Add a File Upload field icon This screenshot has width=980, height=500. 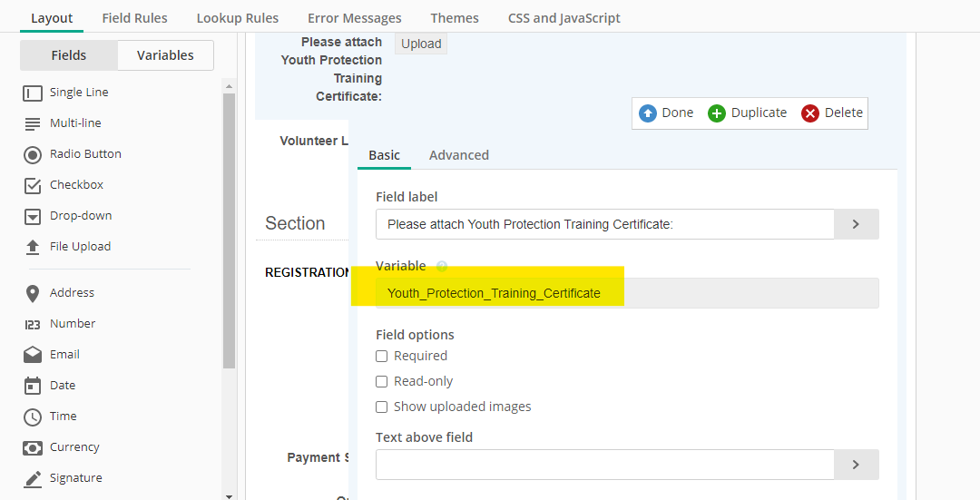pyautogui.click(x=33, y=247)
